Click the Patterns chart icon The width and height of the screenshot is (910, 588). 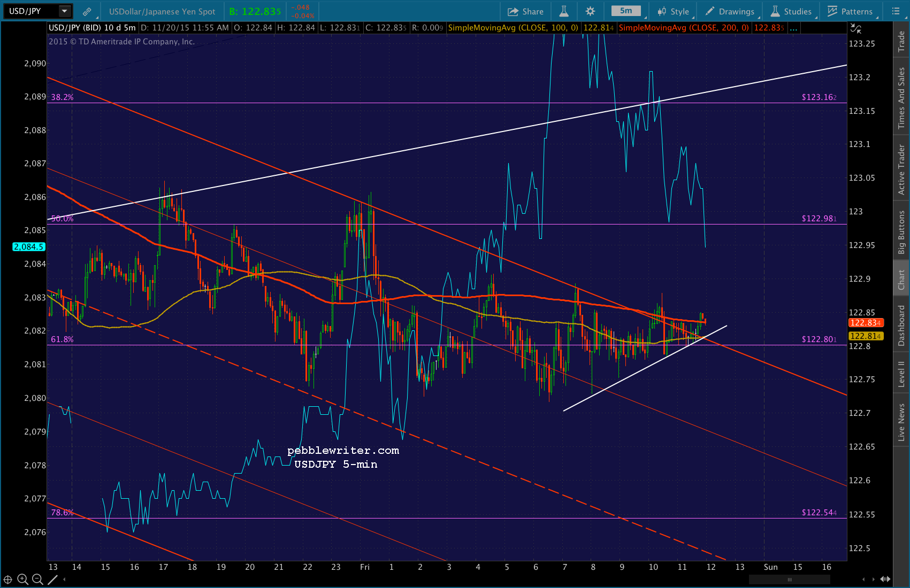point(832,11)
